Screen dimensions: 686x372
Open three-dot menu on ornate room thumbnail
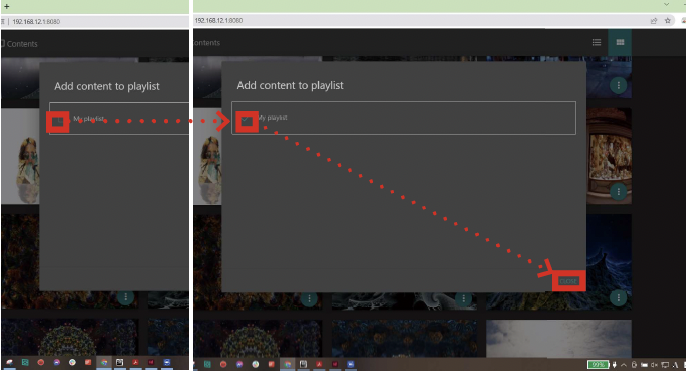tap(618, 192)
